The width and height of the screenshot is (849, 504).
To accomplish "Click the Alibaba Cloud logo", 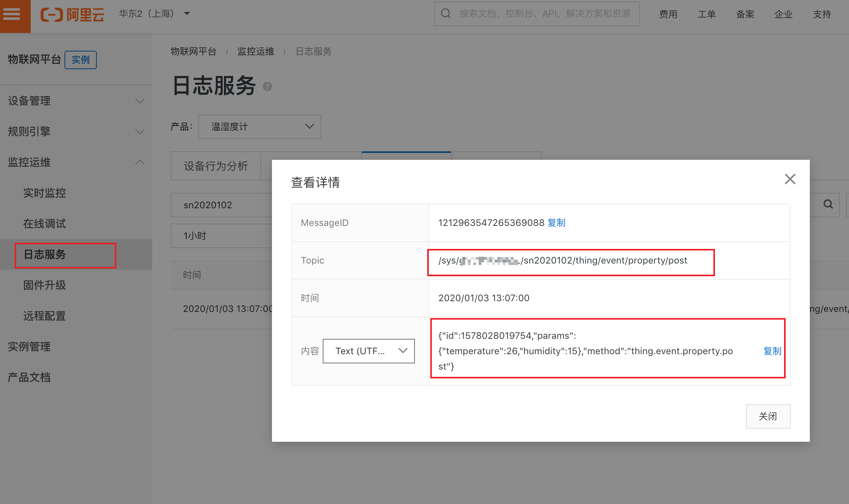I will pos(72,15).
